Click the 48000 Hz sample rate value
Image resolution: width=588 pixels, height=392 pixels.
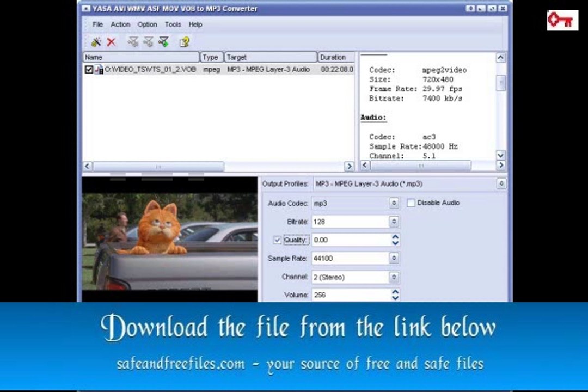click(x=440, y=146)
